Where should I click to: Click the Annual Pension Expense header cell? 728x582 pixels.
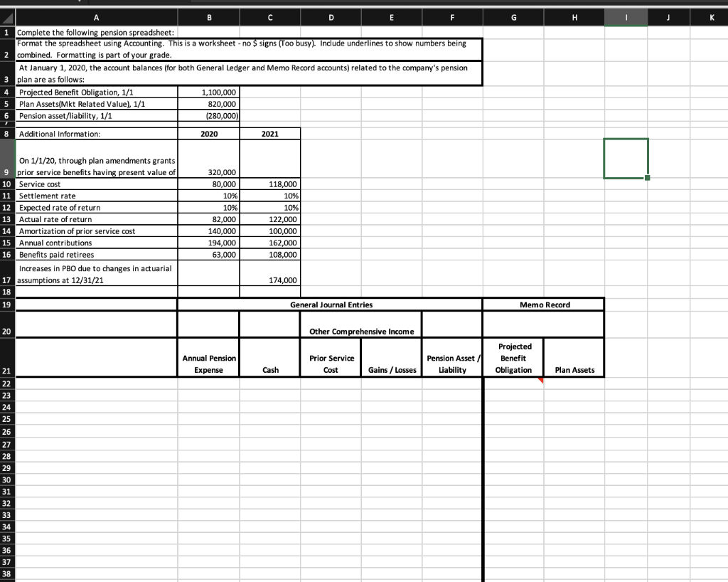coord(208,360)
